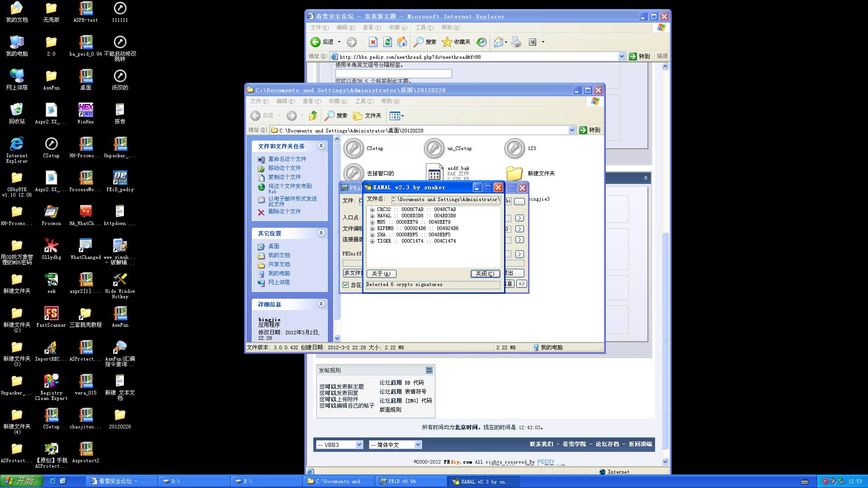
Task: Toggle the 文件夹 folders pane button in Explorer
Action: click(x=367, y=116)
